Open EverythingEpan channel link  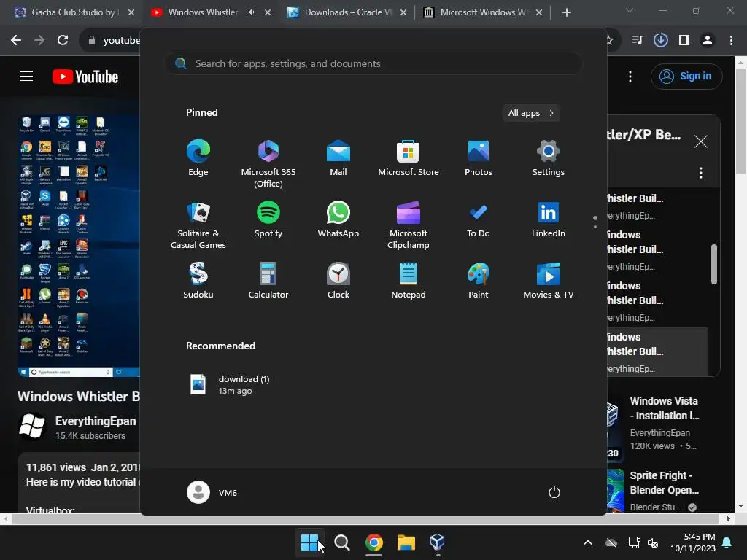(96, 421)
